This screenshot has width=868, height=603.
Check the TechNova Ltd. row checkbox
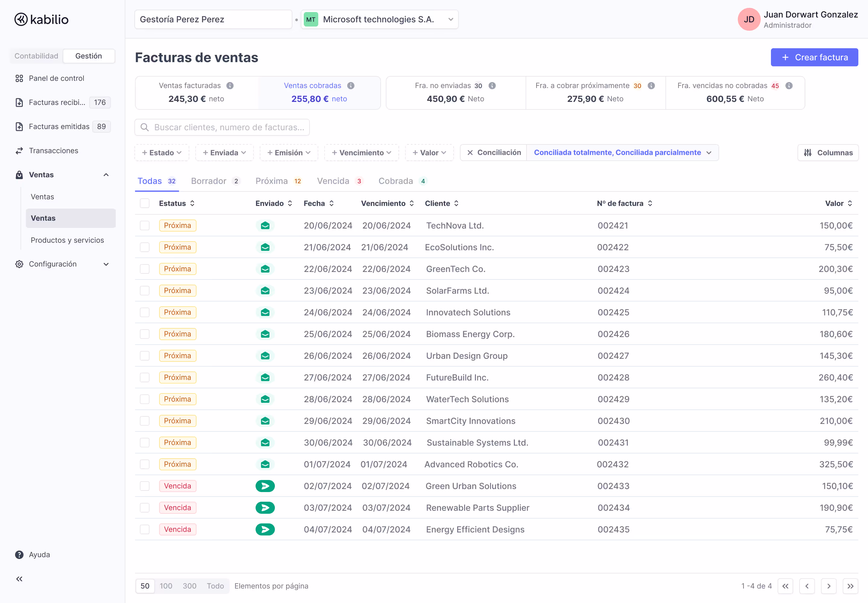pyautogui.click(x=145, y=226)
